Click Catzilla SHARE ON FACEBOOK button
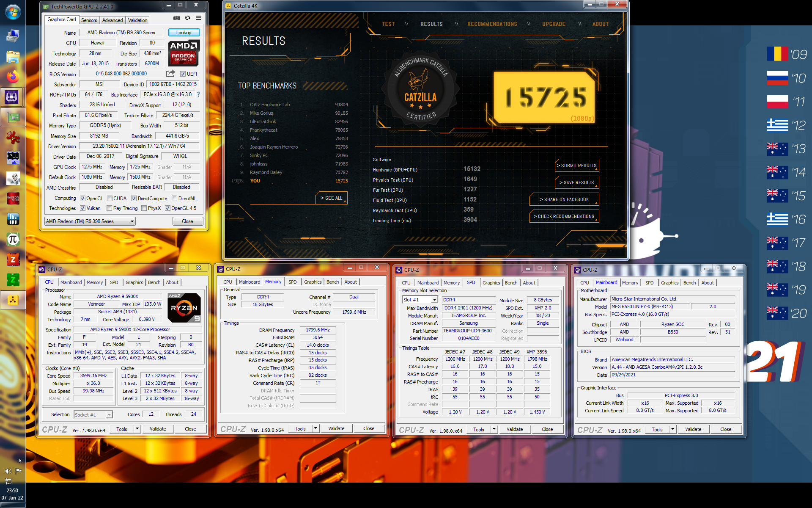812x508 pixels. [564, 199]
